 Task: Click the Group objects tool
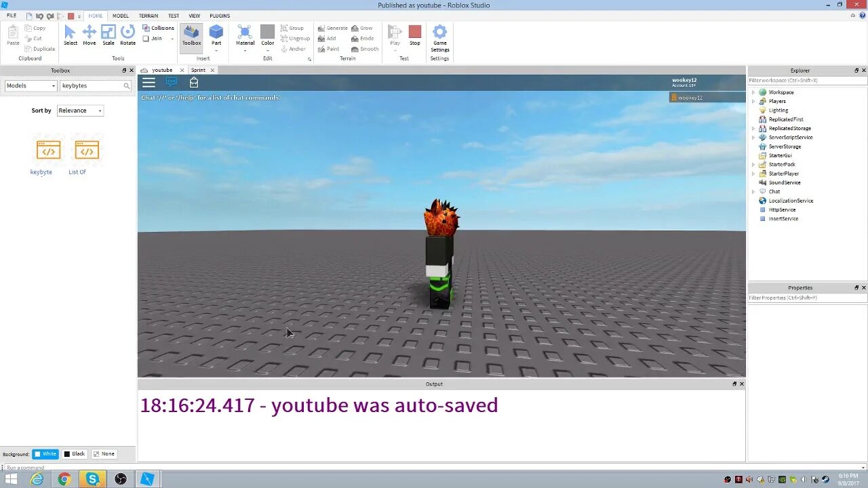[292, 28]
